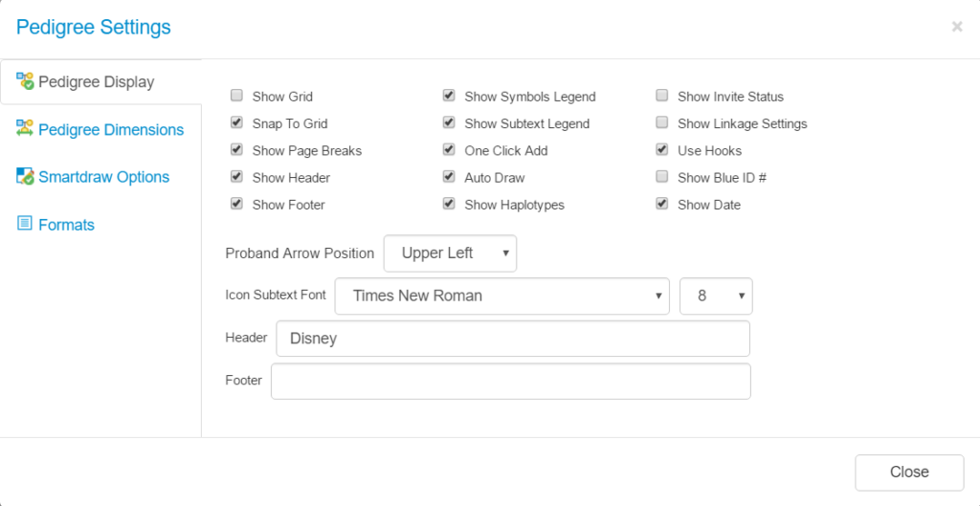Toggle Show Haplotypes checkbox
Screen dimensions: 980x506
449,205
